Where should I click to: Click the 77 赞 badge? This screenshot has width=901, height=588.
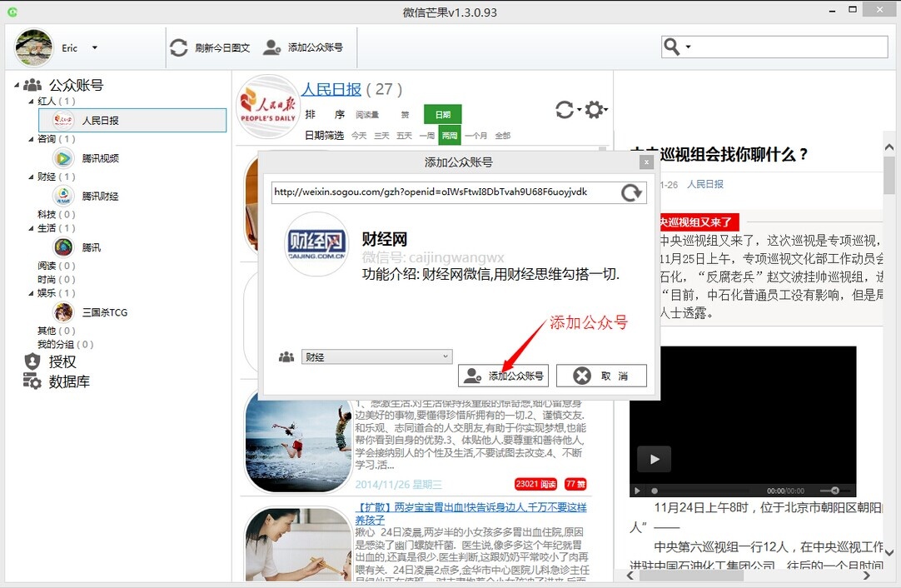click(575, 484)
